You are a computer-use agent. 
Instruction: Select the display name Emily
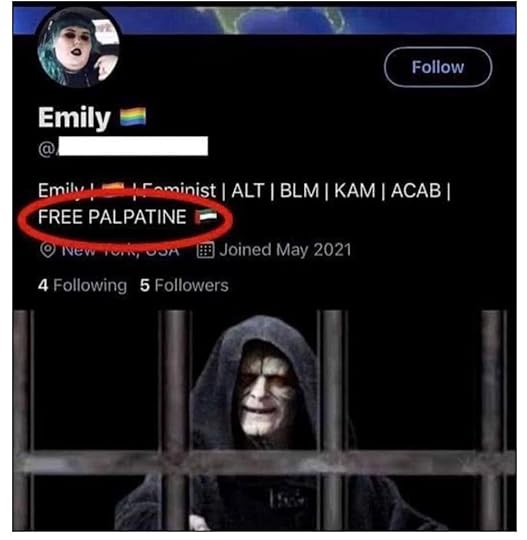(x=74, y=117)
